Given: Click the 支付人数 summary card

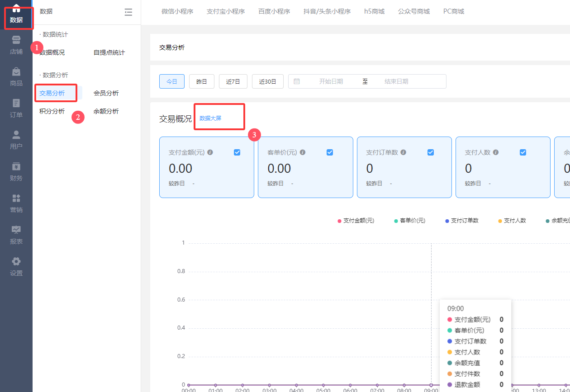Looking at the screenshot, I should point(503,167).
